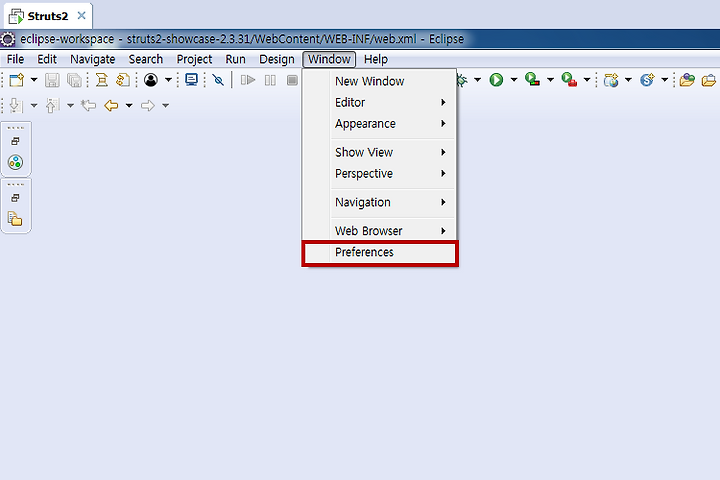720x480 pixels.
Task: Open the Help menu
Action: (x=376, y=59)
